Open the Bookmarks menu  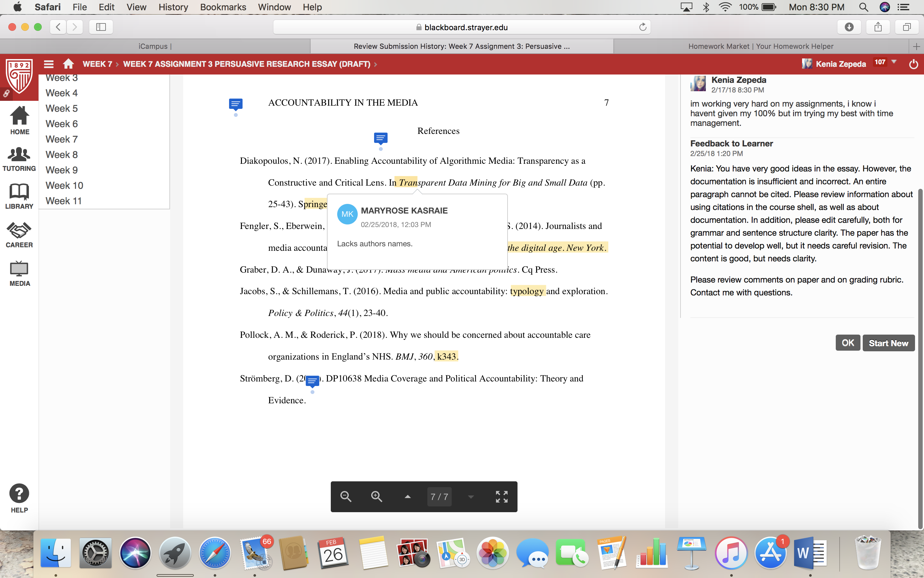pos(223,7)
